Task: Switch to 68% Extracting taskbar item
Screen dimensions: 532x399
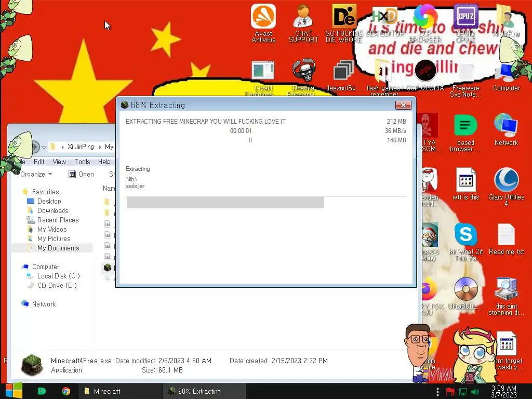Action: click(x=204, y=391)
